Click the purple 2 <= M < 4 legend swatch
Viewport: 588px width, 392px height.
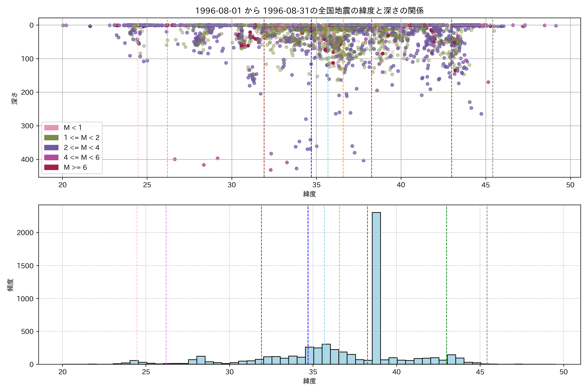coord(51,148)
